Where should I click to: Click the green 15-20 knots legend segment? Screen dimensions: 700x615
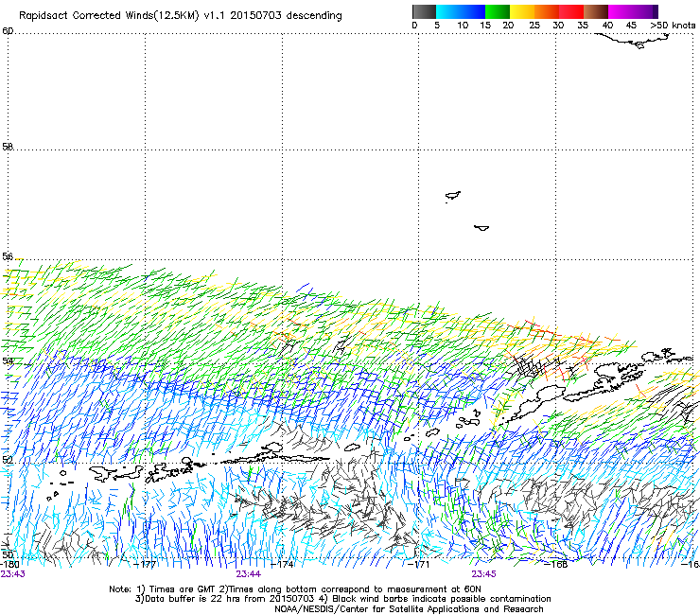[498, 11]
